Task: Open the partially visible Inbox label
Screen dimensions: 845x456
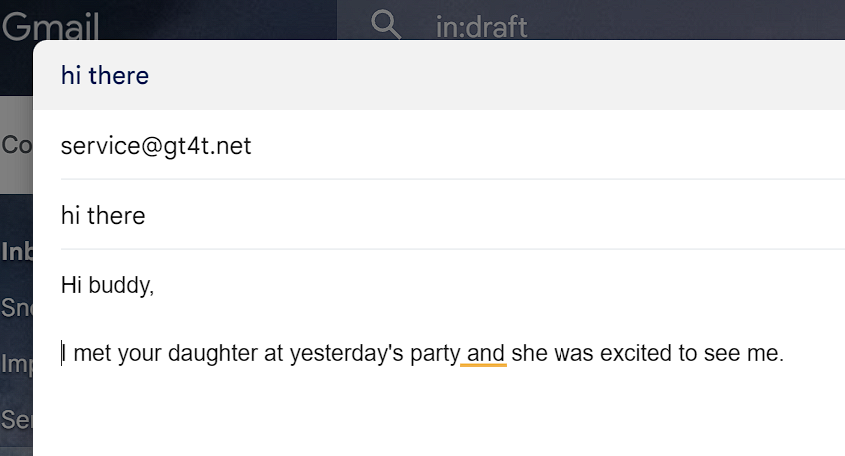Action: coord(16,250)
